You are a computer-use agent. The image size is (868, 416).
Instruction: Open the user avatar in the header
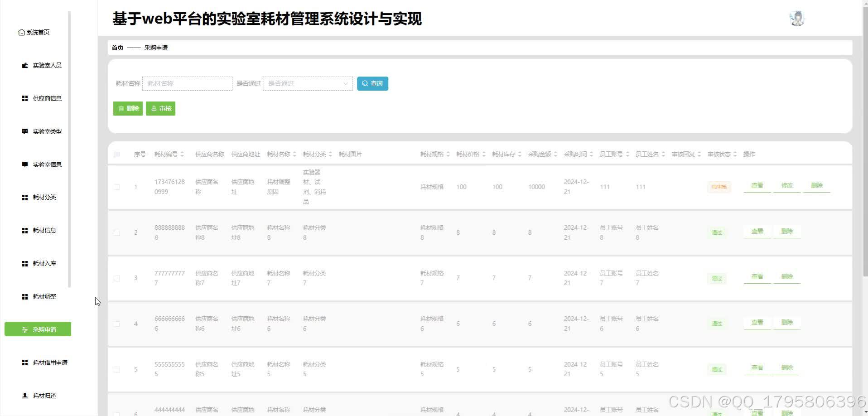pos(796,19)
